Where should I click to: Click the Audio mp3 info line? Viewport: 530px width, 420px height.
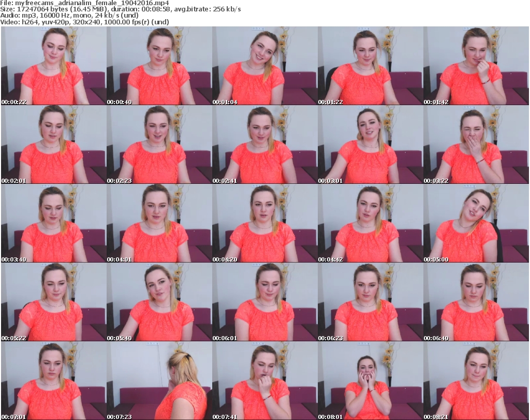[69, 16]
